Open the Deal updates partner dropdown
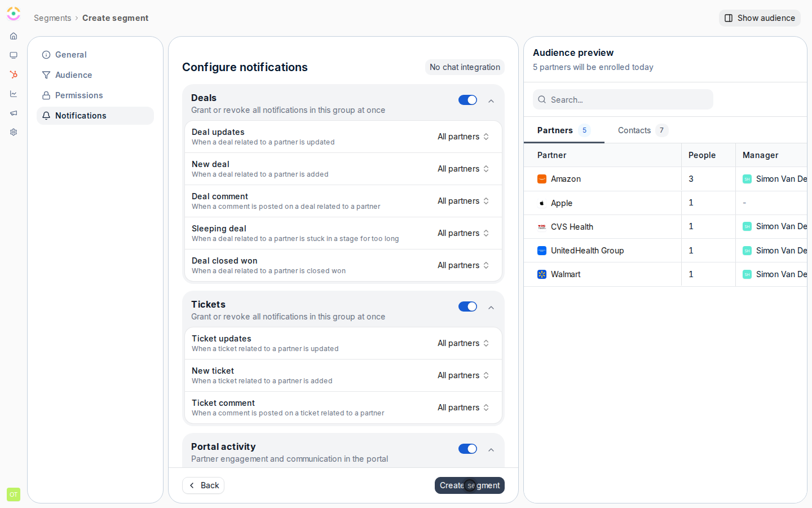Viewport: 812px width, 508px height. pyautogui.click(x=464, y=137)
